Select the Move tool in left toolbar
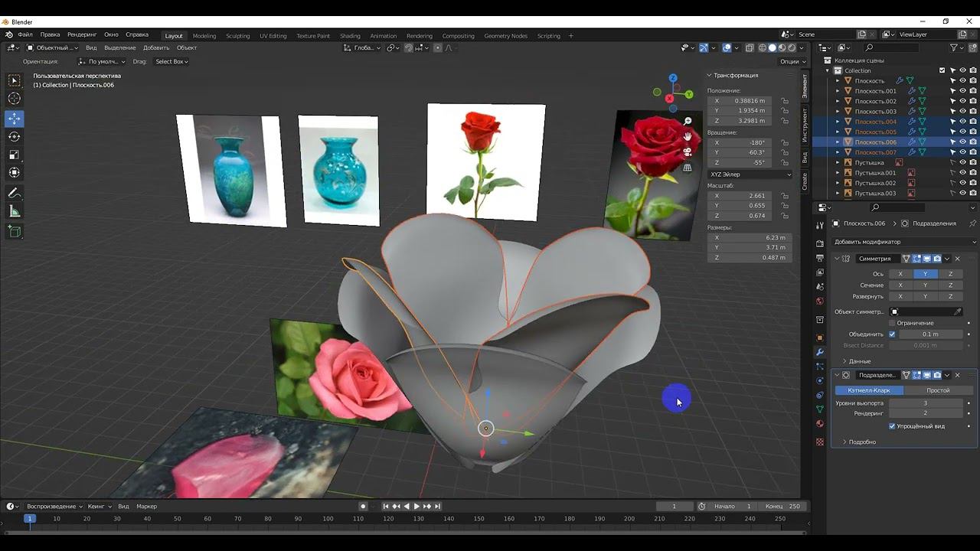The height and width of the screenshot is (551, 980). click(15, 119)
